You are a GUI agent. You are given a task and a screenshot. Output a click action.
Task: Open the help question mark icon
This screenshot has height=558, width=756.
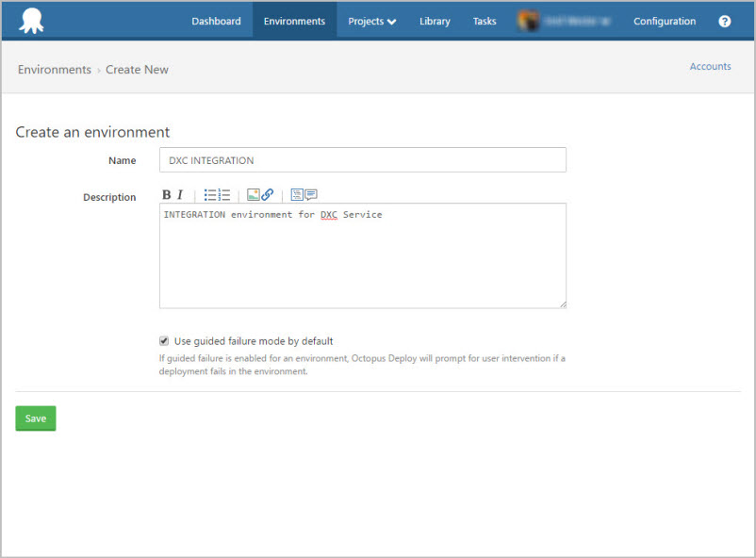tap(724, 21)
